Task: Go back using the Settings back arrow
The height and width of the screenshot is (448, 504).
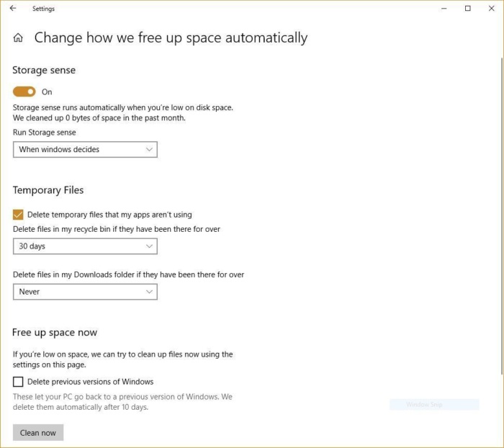Action: (13, 9)
